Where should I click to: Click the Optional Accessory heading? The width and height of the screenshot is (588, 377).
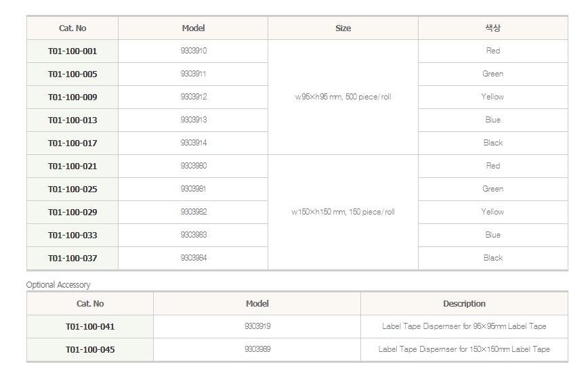click(x=58, y=285)
